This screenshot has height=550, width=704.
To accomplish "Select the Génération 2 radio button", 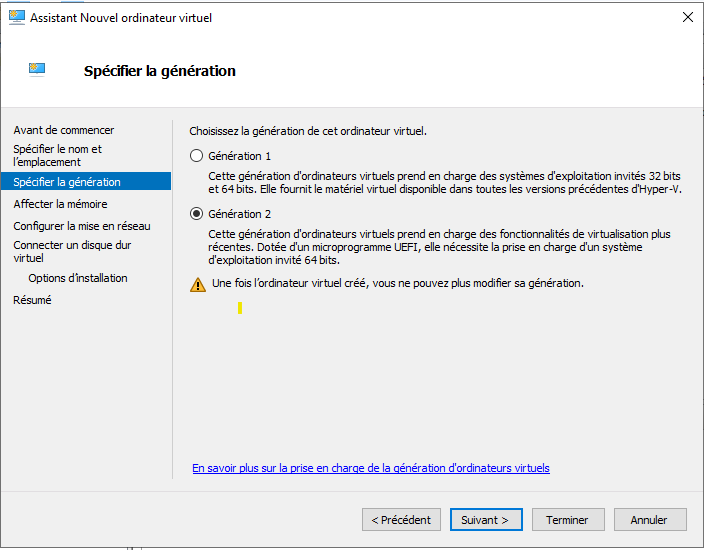I will (x=196, y=214).
